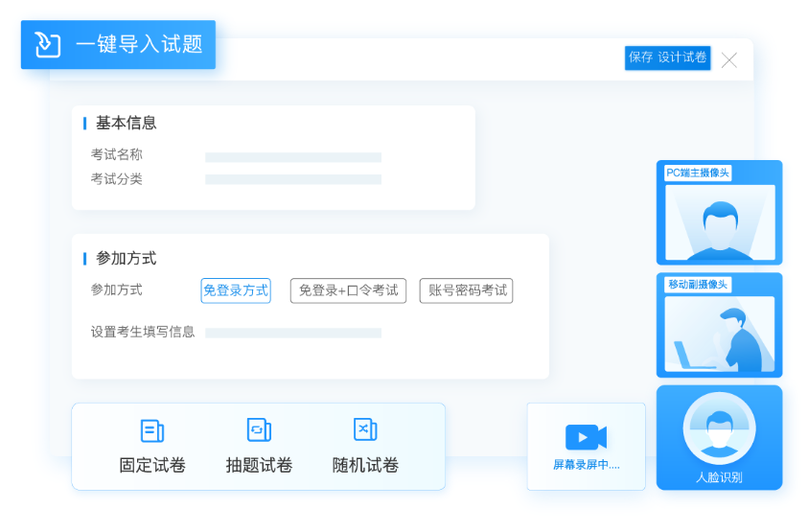The image size is (808, 532).
Task: Close the exam settings dialog
Action: [729, 60]
